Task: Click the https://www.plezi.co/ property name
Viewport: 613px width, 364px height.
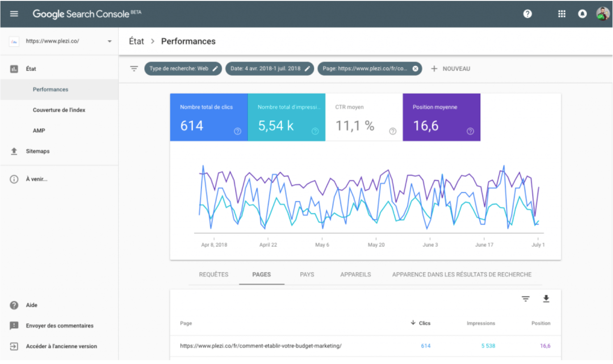Action: coord(52,41)
